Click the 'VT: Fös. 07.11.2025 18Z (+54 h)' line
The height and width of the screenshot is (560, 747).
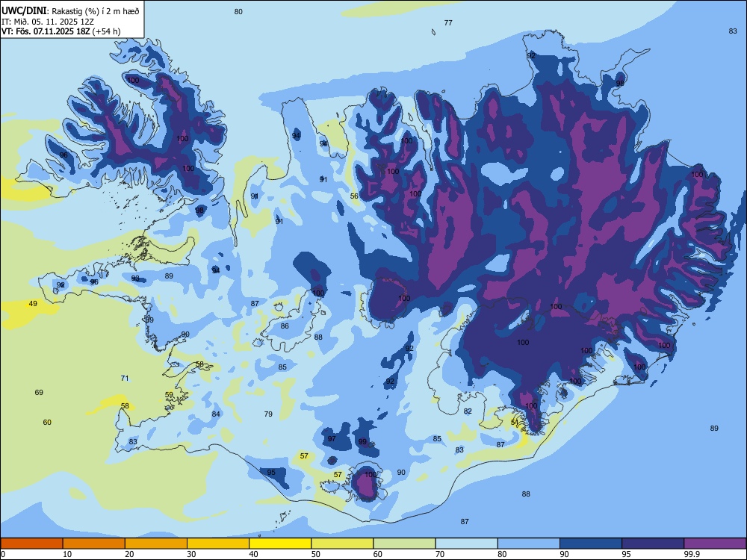click(x=61, y=31)
